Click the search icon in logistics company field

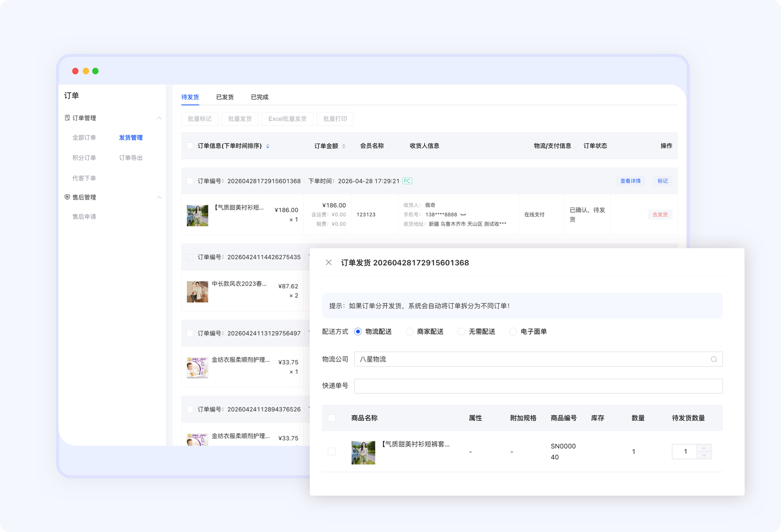[x=714, y=359]
